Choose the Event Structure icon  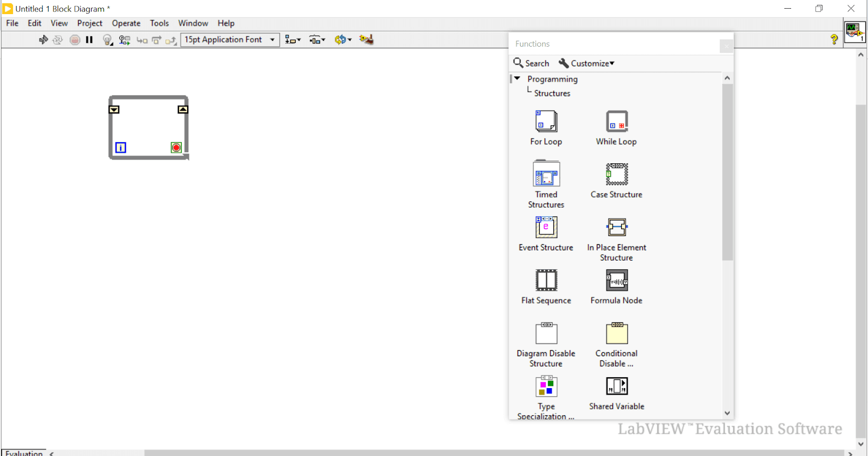coord(546,227)
